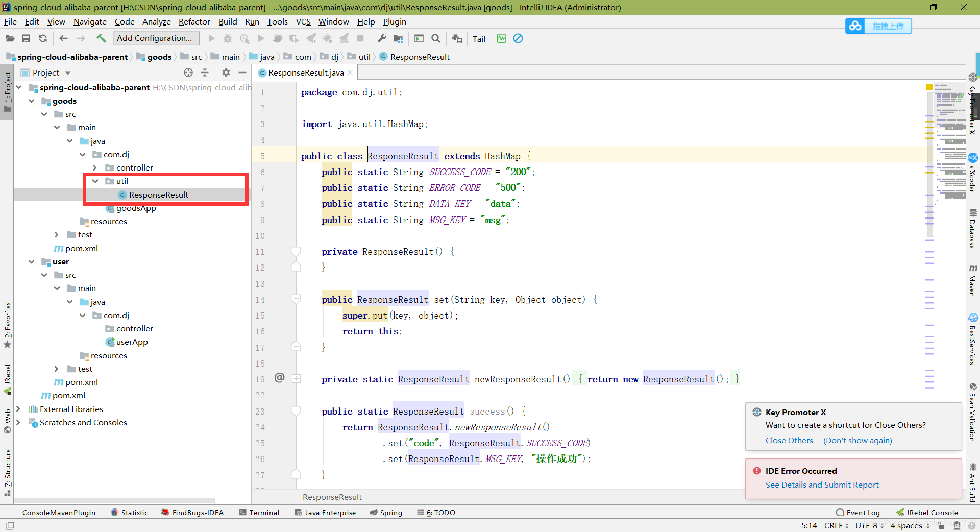This screenshot has width=980, height=532.
Task: Click the Run Anything terminal toolbar icon
Action: pos(419,38)
